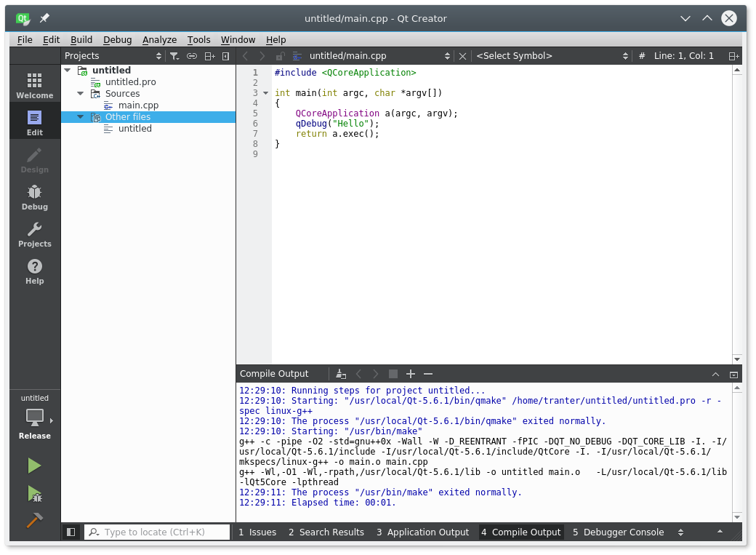This screenshot has width=756, height=555.
Task: Toggle link with editor in Projects panel
Action: [192, 56]
